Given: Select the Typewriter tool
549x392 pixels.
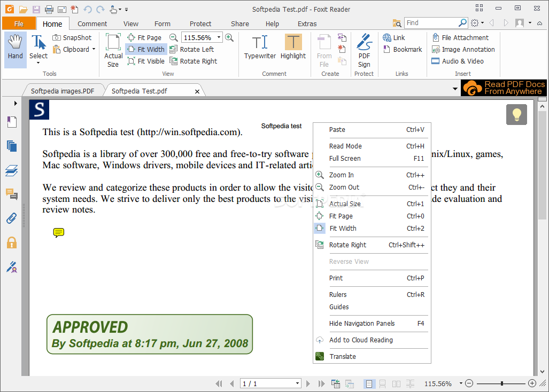Looking at the screenshot, I should tap(260, 47).
